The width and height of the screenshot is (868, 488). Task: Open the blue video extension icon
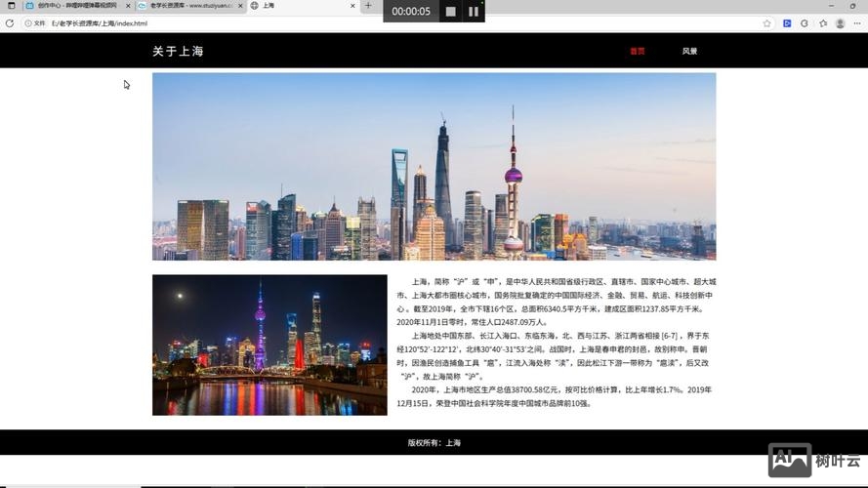787,23
